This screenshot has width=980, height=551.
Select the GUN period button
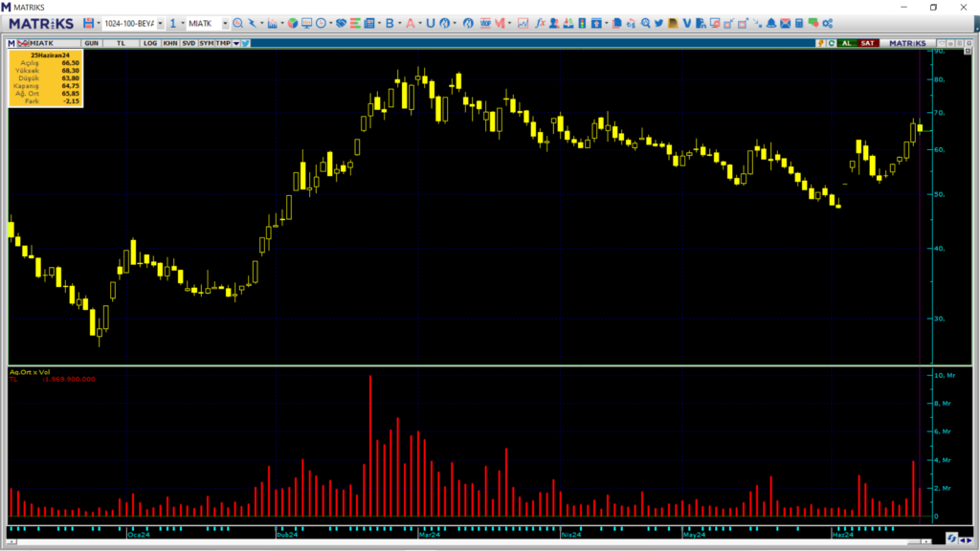[x=91, y=43]
